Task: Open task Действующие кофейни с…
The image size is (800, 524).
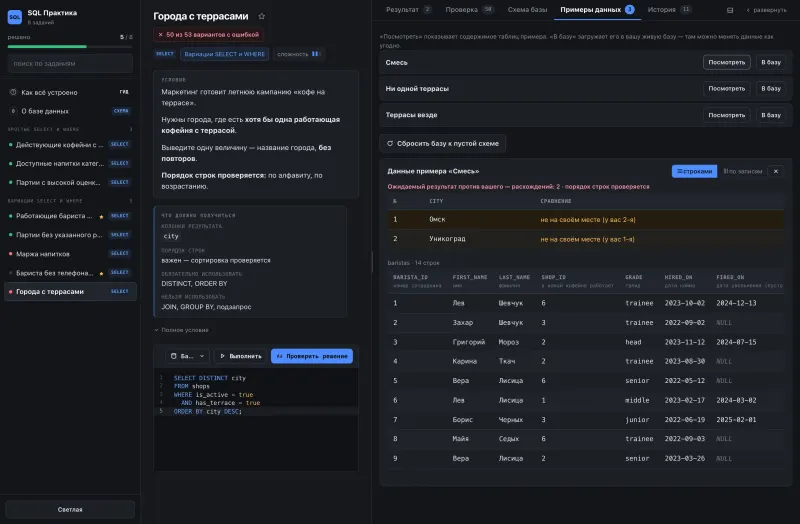Action: (70, 144)
